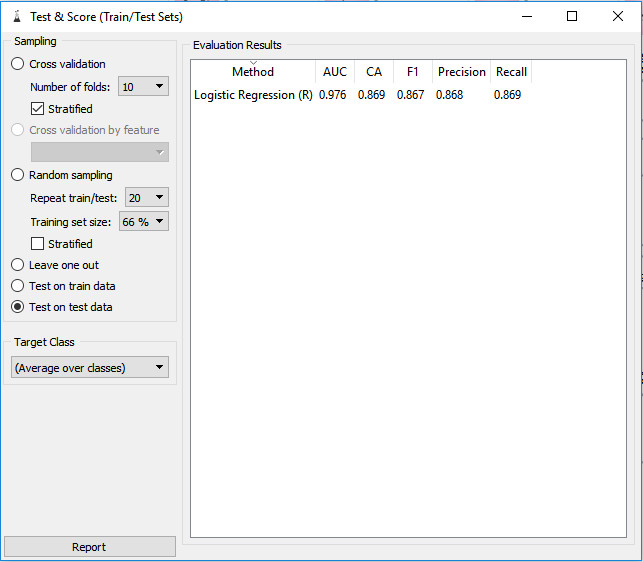
Task: Uncheck Stratified under Cross validation
Action: click(37, 109)
